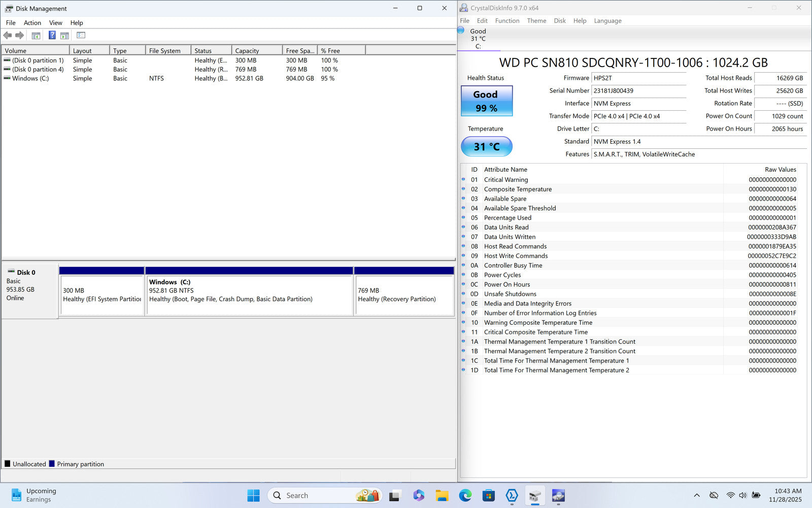Open the Theme menu in CrystalDiskInfo
Viewport: 812px width, 508px height.
pos(536,21)
